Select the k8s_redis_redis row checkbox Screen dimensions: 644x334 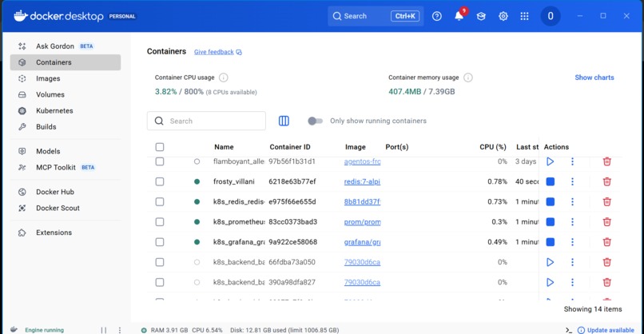pos(160,201)
